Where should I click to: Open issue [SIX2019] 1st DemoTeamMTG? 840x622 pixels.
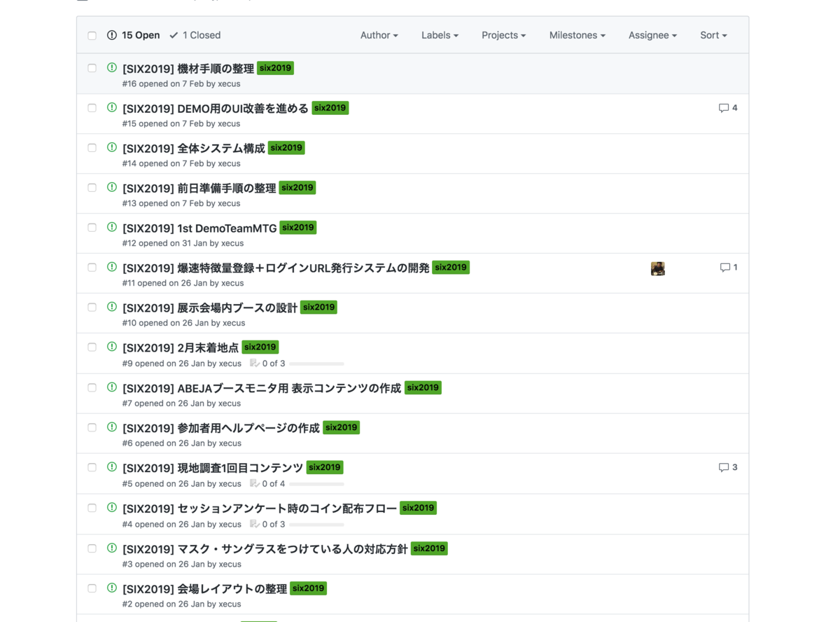click(x=197, y=227)
